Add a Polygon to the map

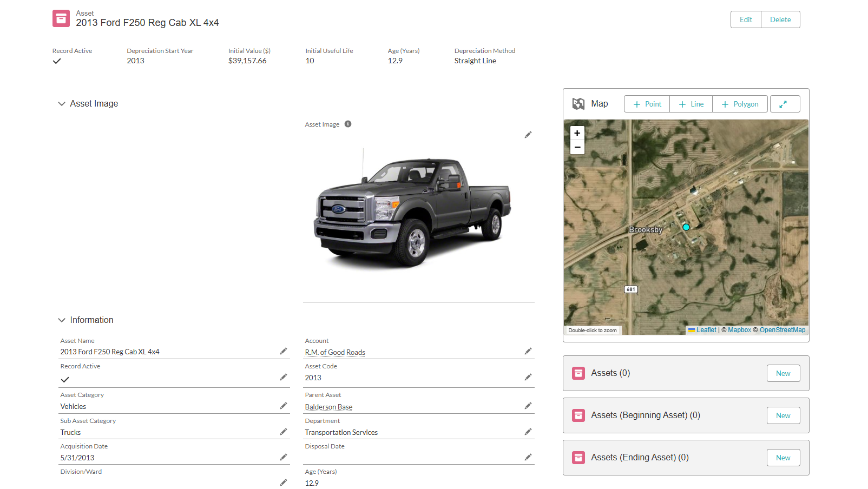point(740,104)
